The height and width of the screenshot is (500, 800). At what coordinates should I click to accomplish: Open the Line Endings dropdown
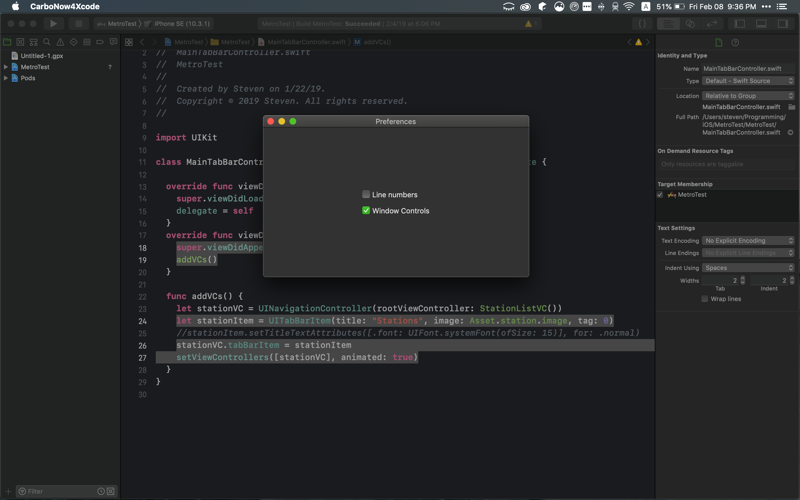pos(748,253)
